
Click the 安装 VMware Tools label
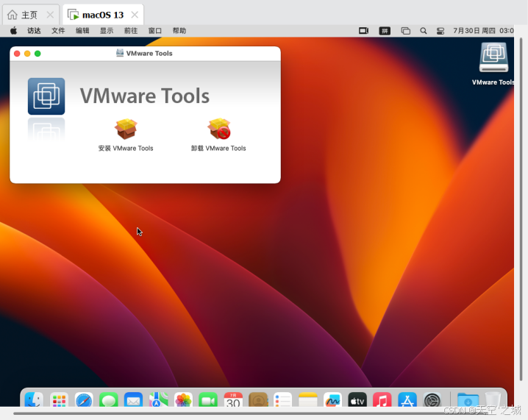(x=126, y=148)
